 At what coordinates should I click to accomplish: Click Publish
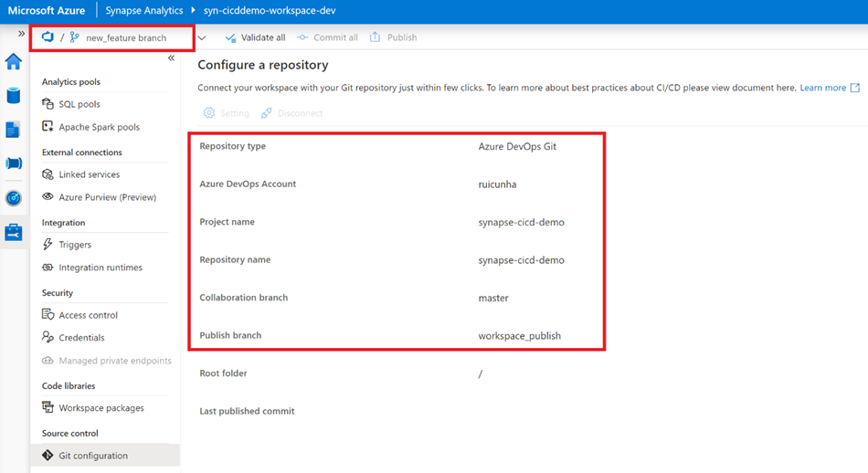[393, 37]
